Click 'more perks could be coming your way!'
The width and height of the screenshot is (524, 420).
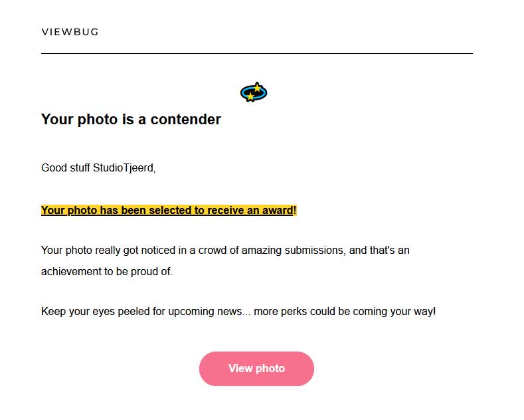click(345, 311)
